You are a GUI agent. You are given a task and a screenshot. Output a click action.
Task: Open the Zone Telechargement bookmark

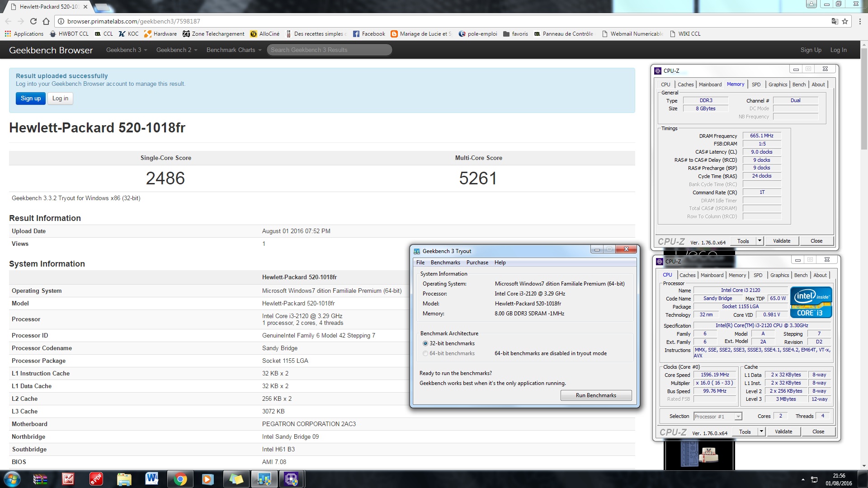click(213, 34)
